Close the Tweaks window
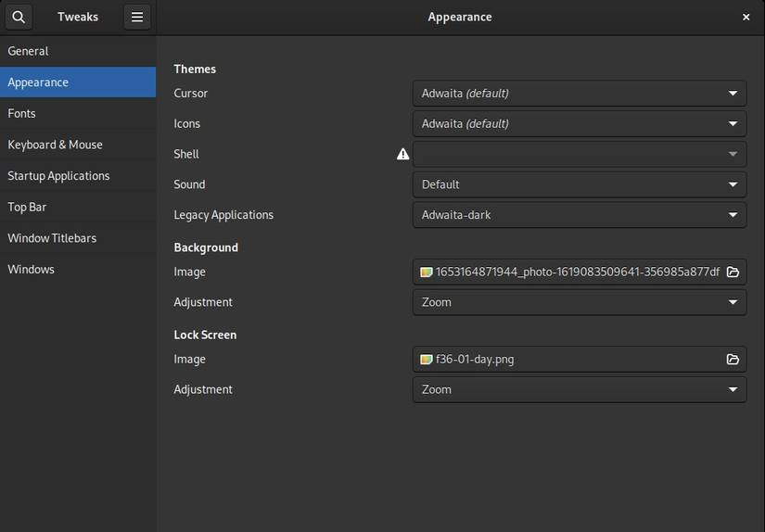The image size is (765, 532). [746, 17]
